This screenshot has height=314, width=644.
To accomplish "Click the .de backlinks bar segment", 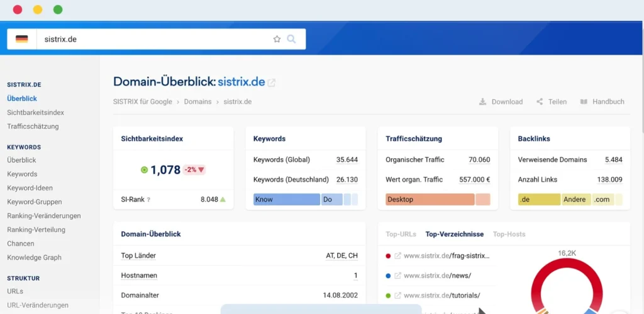I will coord(539,200).
